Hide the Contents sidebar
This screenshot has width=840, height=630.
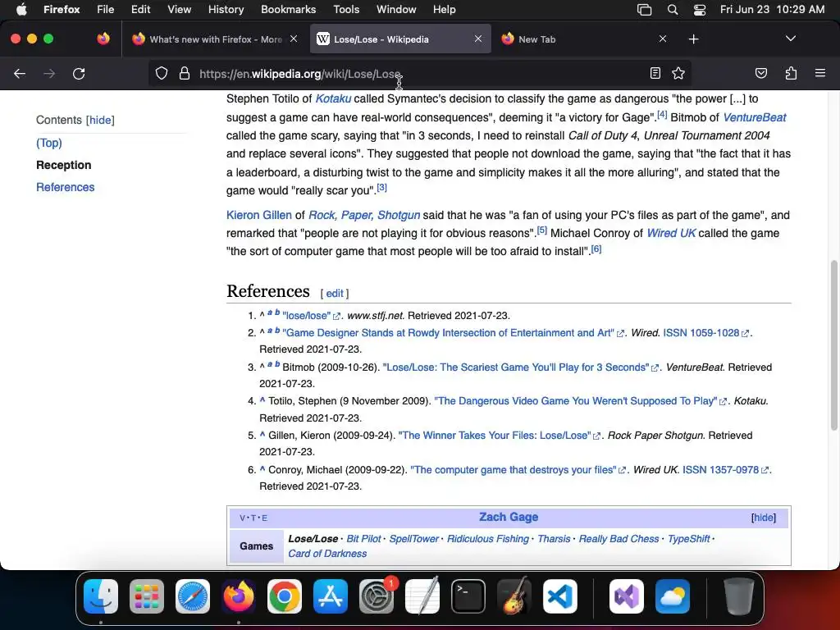(x=100, y=120)
